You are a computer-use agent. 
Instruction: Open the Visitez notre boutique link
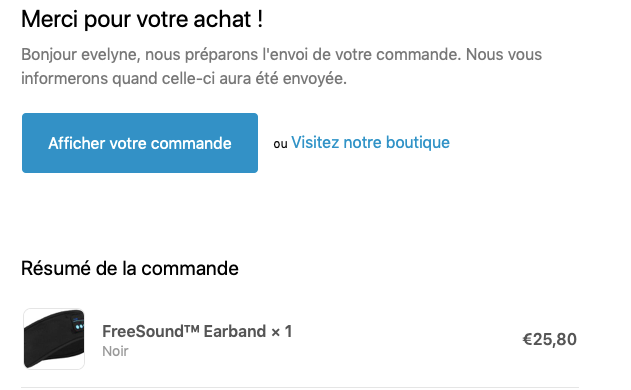[x=370, y=142]
